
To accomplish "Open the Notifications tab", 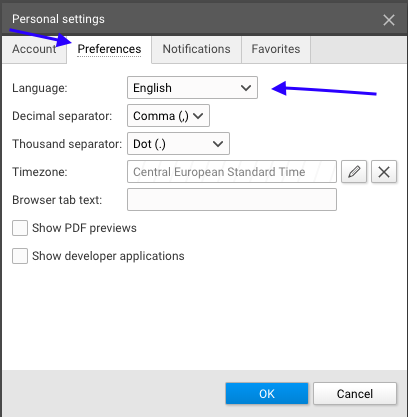I will coord(196,49).
